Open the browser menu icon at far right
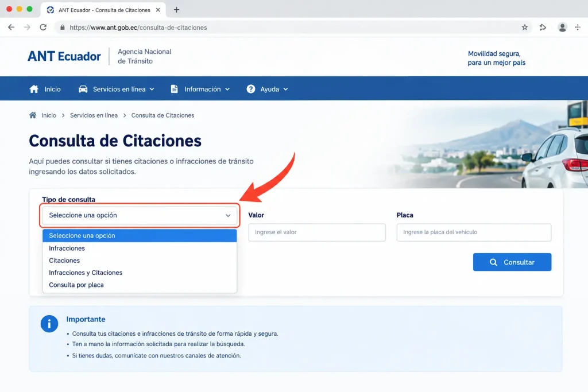588x392 pixels. click(x=578, y=28)
